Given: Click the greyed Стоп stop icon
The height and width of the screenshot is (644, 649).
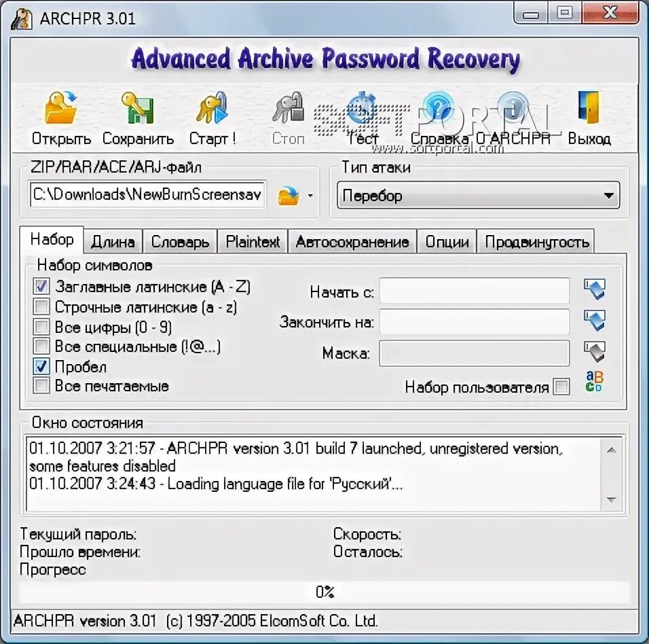Looking at the screenshot, I should pyautogui.click(x=289, y=109).
